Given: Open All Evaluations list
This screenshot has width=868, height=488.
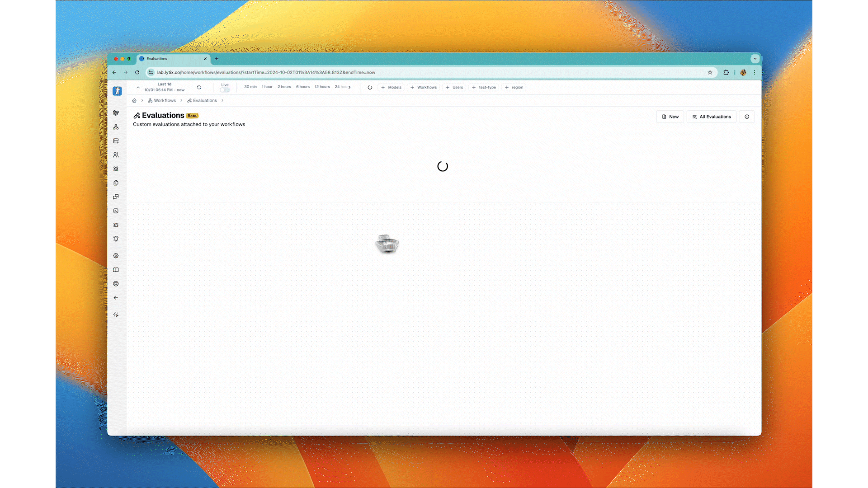Looking at the screenshot, I should point(712,117).
